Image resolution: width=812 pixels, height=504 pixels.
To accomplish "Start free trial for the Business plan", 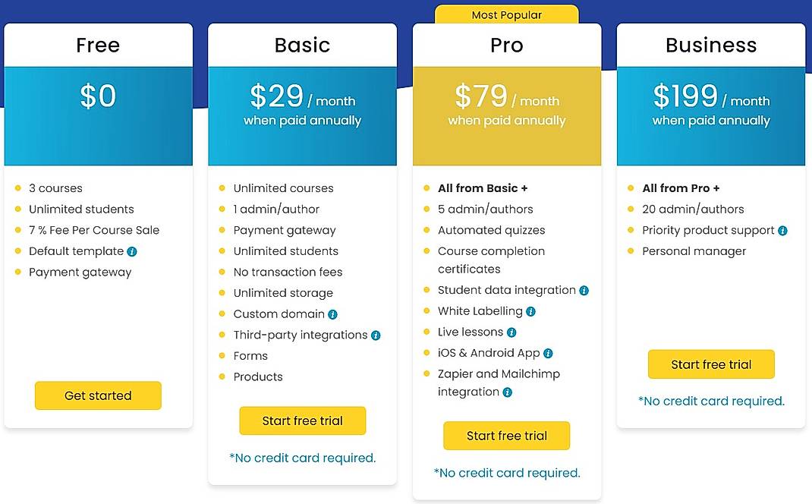I will point(710,364).
